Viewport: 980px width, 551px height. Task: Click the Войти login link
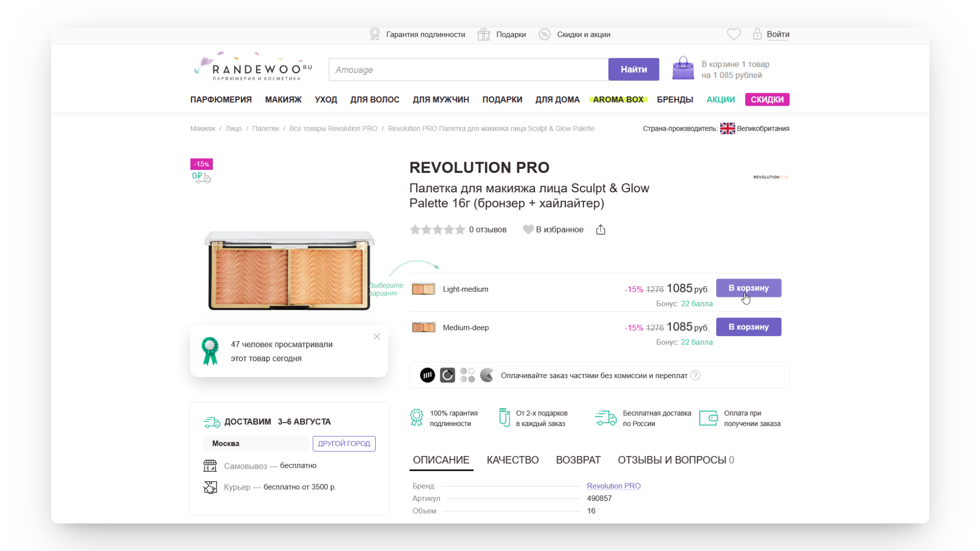point(778,34)
